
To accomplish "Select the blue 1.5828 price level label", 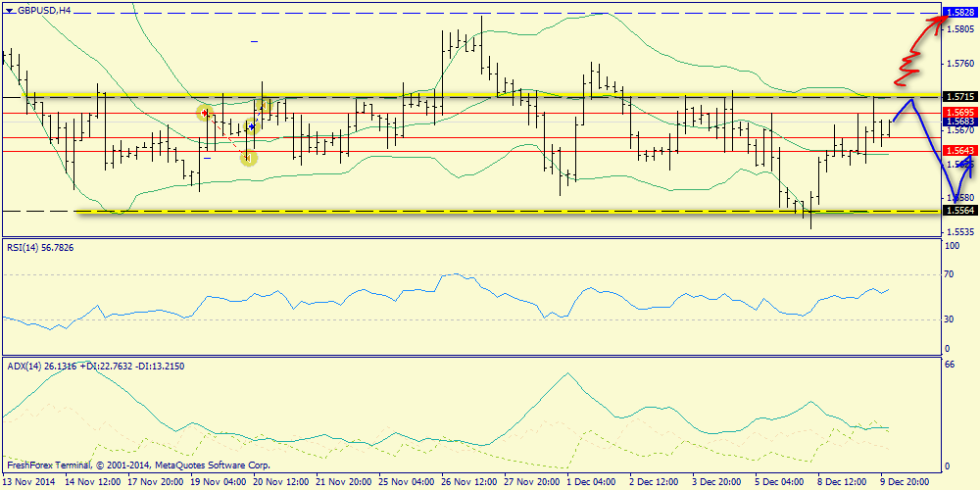I will (958, 13).
